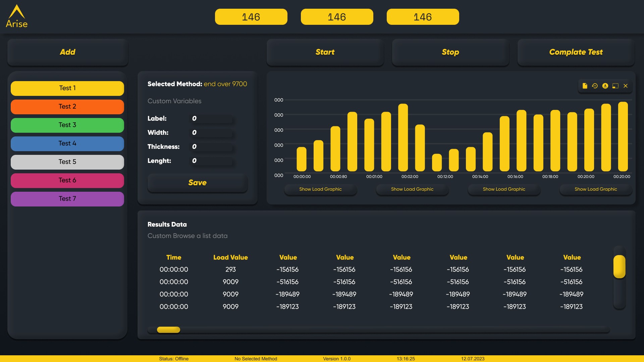
Task: Click the 00:16:00 chart axis label
Action: point(515,177)
